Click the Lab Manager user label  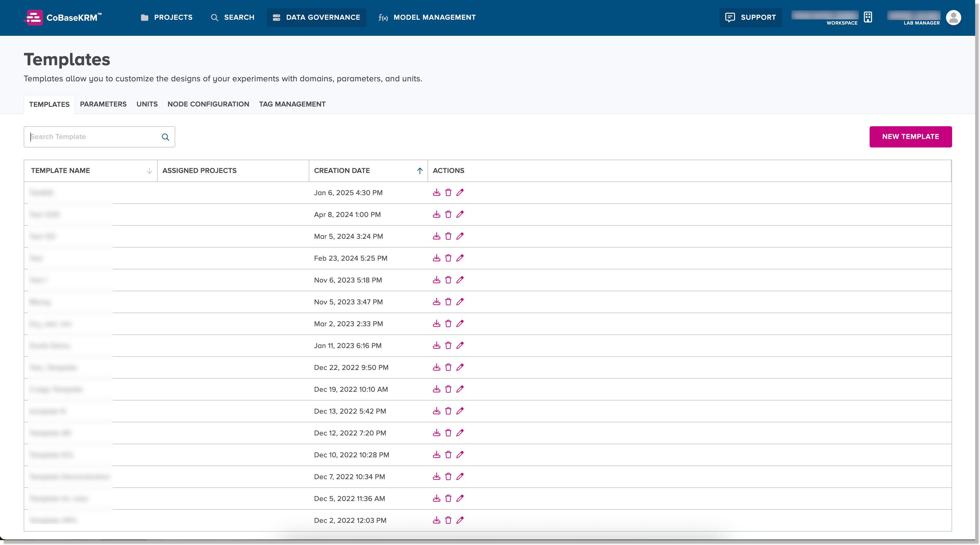[x=921, y=23]
